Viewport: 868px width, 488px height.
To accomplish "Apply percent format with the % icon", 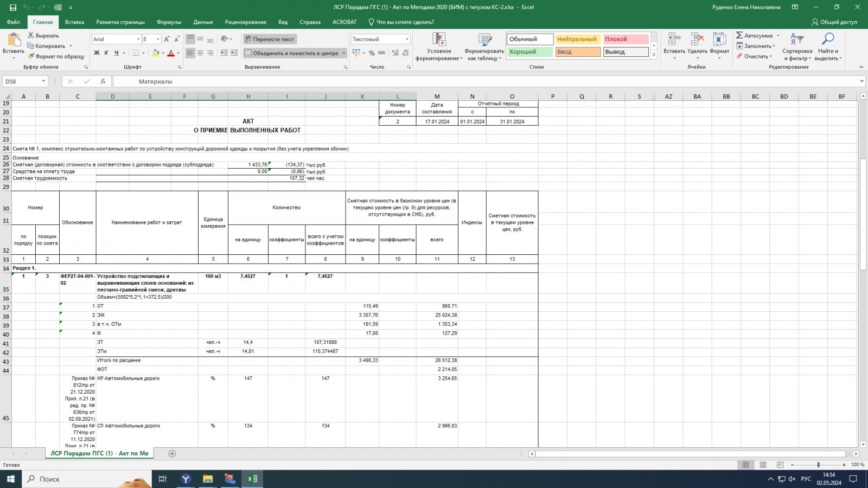I will (x=372, y=53).
